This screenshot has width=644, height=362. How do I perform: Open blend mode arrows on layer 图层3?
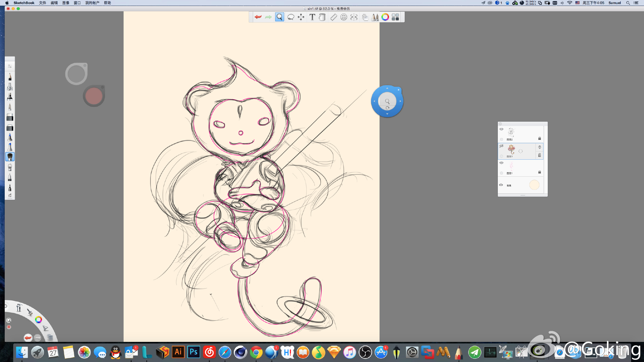[x=540, y=147]
